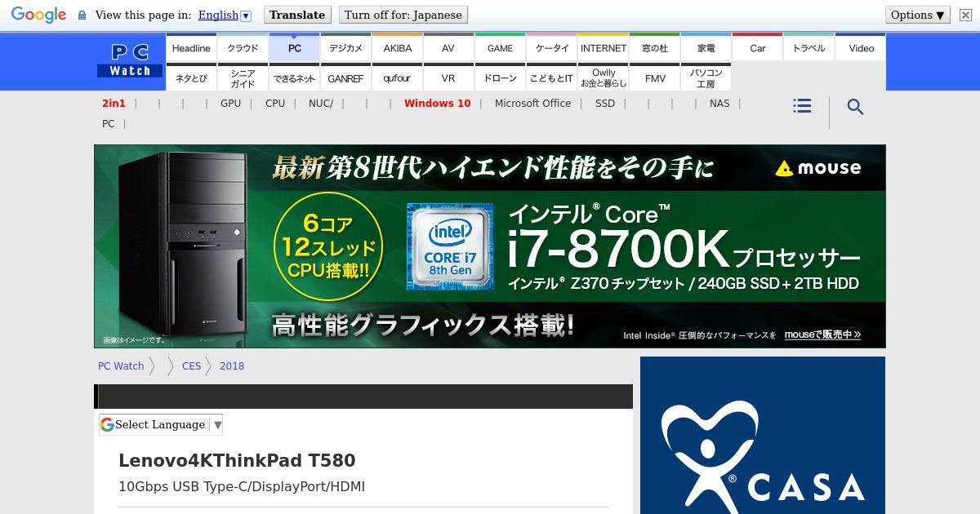Image resolution: width=980 pixels, height=514 pixels.
Task: Click the Google logo in translate bar
Action: (38, 15)
